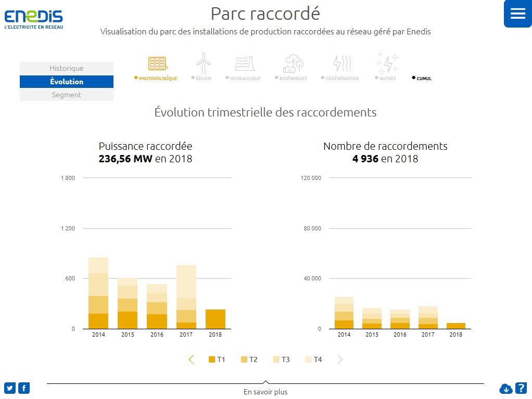Select the Photovoltaïque solar panel icon
This screenshot has width=532, height=399.
click(158, 63)
